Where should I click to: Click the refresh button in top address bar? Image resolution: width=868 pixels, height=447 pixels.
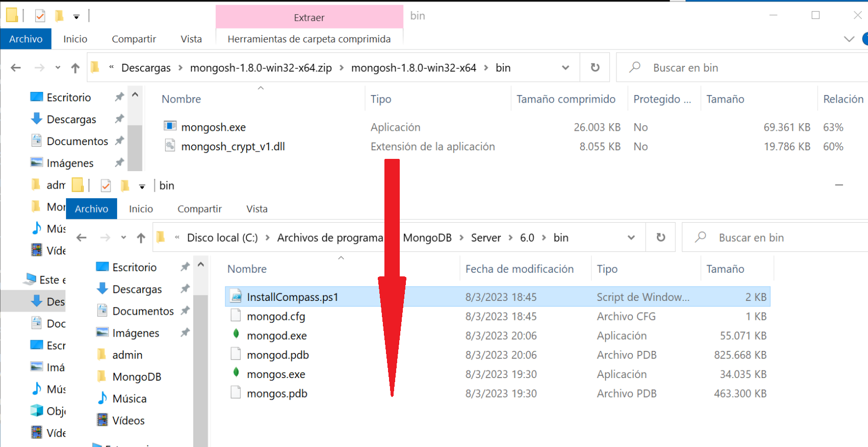tap(595, 67)
